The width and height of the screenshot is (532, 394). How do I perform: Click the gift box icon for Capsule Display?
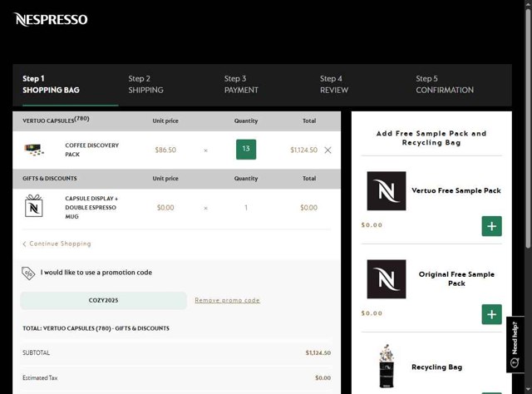pos(34,205)
